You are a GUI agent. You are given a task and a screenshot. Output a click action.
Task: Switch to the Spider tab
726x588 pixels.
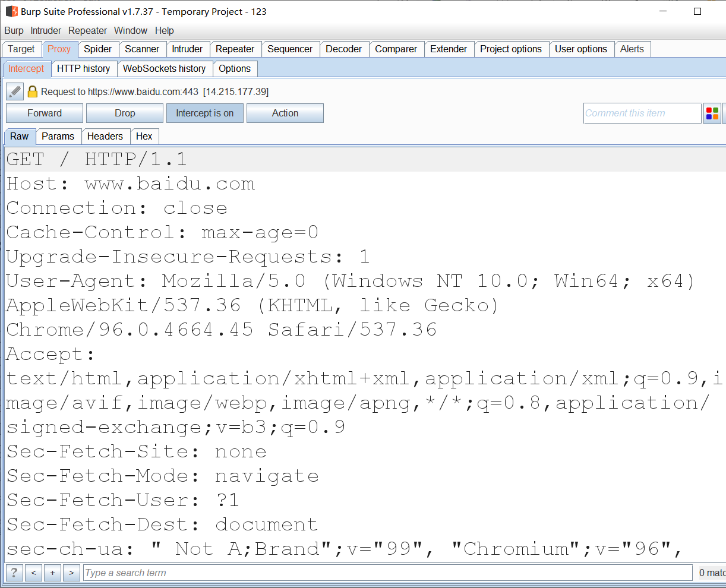click(x=98, y=49)
